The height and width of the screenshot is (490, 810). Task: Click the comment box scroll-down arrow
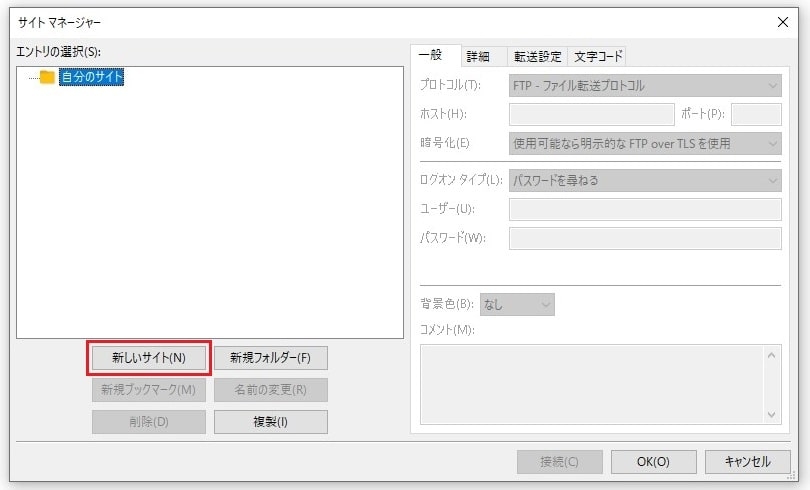772,414
